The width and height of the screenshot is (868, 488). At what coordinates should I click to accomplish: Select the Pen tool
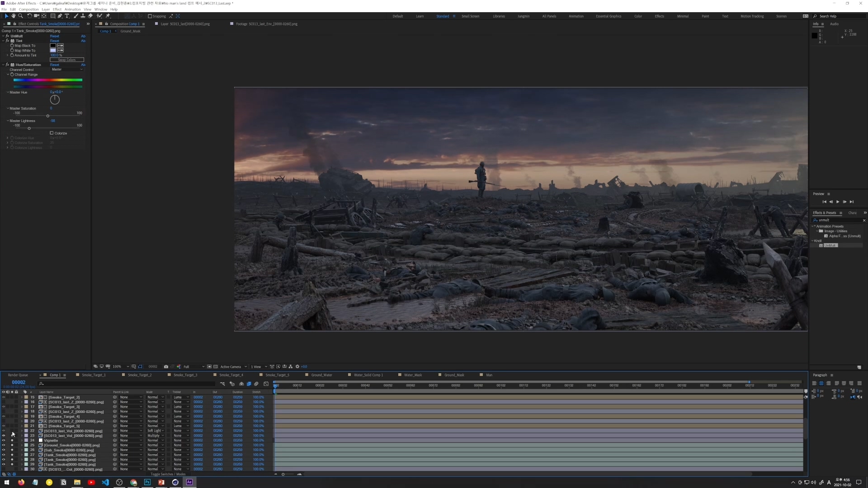click(x=60, y=16)
